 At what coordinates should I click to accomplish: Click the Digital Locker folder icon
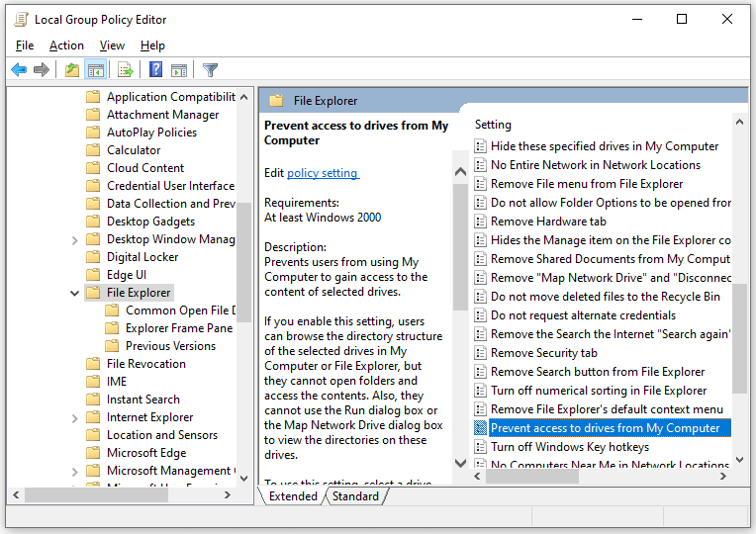93,257
